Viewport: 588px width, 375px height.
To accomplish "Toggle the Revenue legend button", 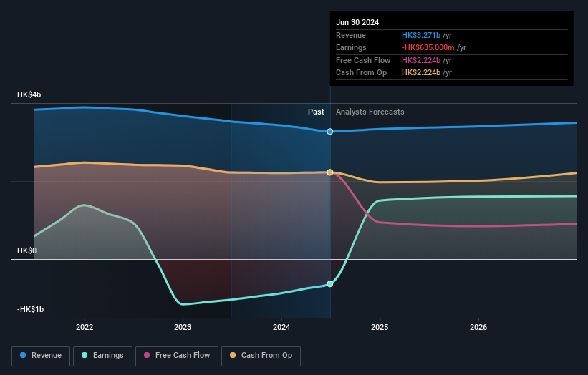I will click(41, 356).
